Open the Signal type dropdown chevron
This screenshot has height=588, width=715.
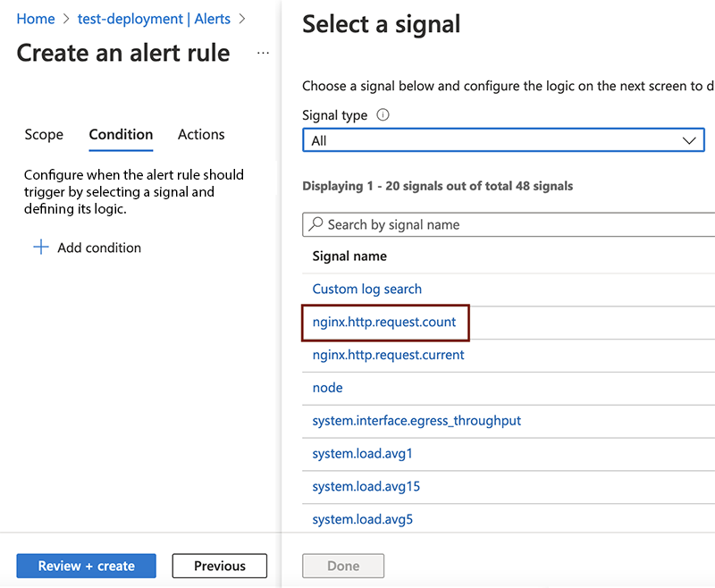pyautogui.click(x=689, y=139)
